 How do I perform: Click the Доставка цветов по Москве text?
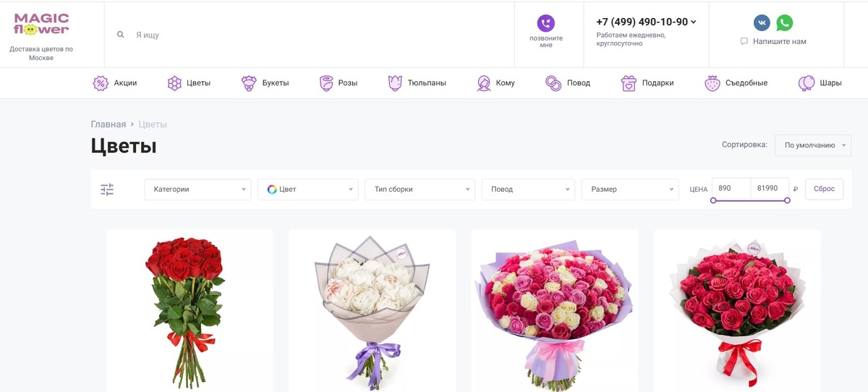[x=41, y=54]
